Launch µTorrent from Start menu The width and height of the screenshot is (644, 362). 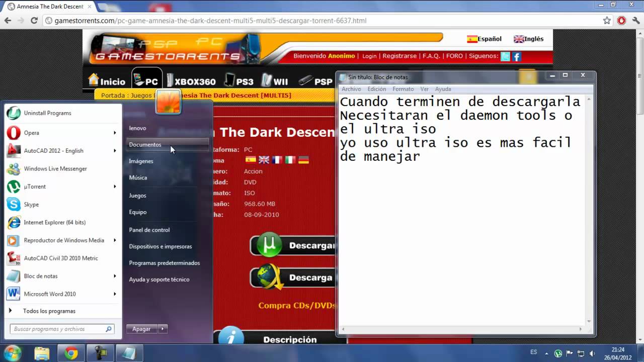tap(63, 187)
